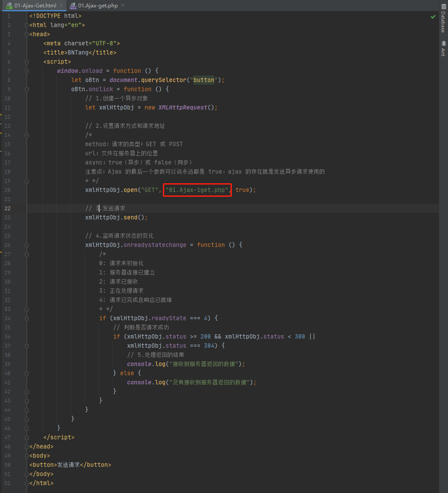Image resolution: width=448 pixels, height=493 pixels.
Task: Click the true argument in xmlHttpObj.open
Action: coord(242,190)
